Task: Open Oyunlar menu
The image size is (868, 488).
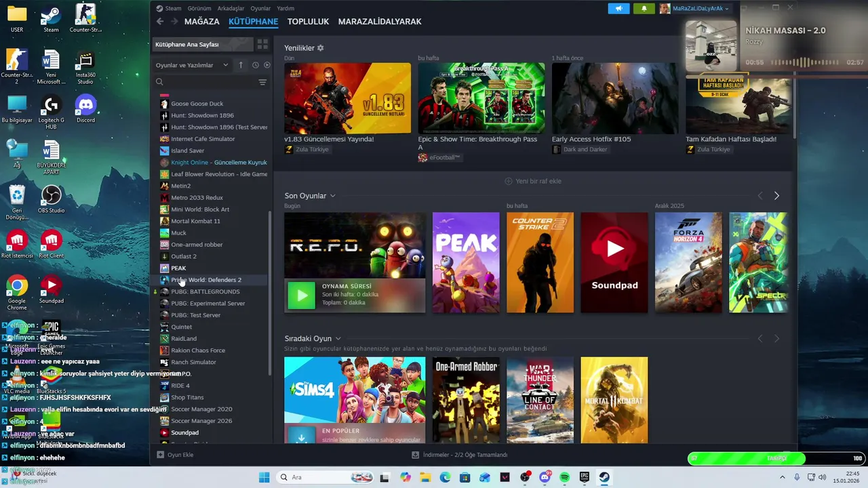Action: pyautogui.click(x=260, y=8)
